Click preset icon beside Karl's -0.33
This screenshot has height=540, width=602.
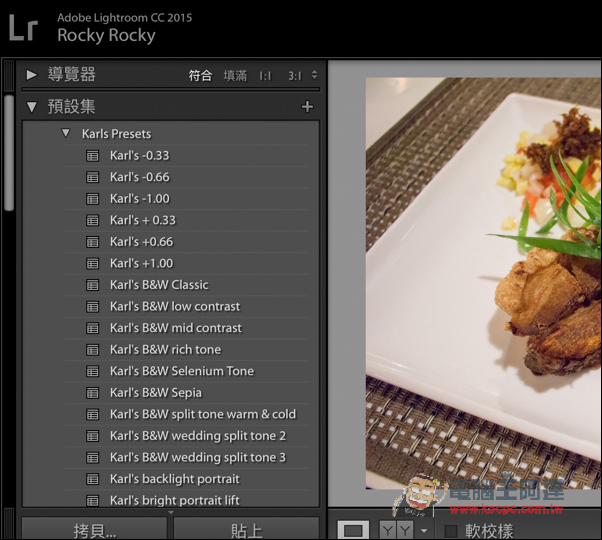click(93, 156)
